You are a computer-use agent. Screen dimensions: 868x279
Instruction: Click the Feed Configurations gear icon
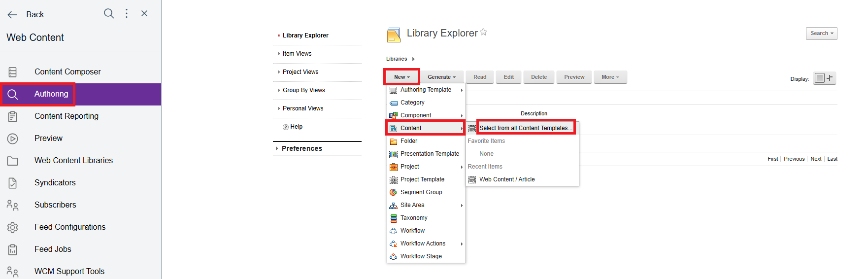(x=13, y=227)
